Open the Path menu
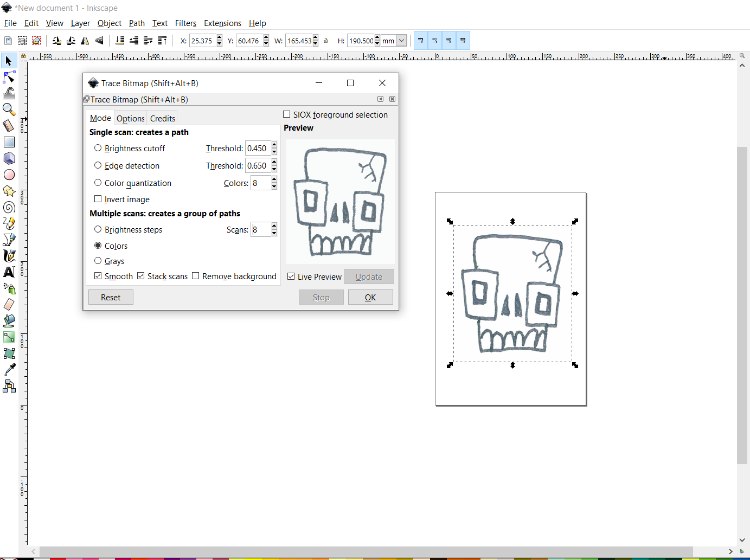 [137, 23]
